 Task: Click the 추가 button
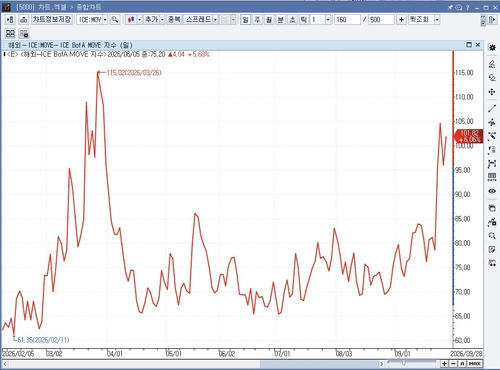[x=152, y=20]
